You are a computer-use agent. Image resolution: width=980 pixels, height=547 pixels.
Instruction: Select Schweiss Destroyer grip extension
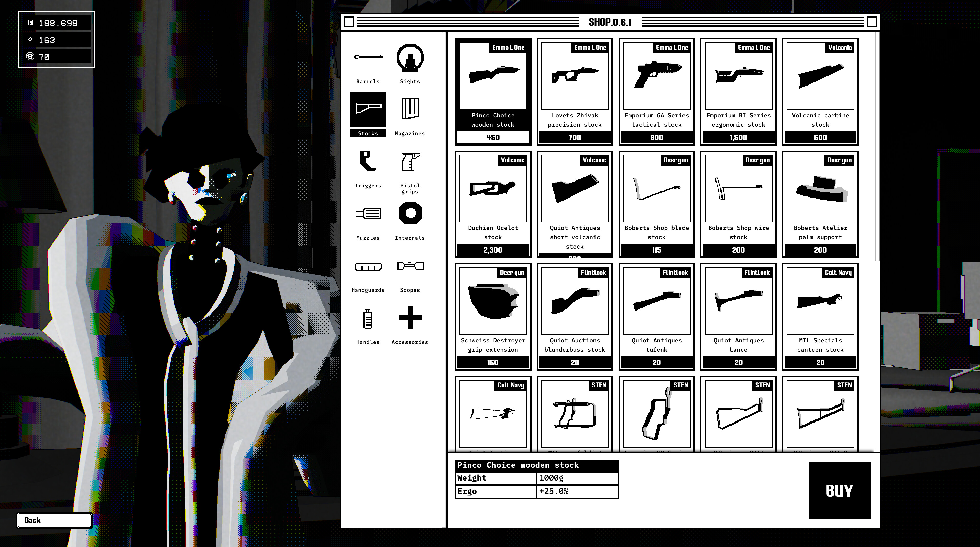[493, 317]
